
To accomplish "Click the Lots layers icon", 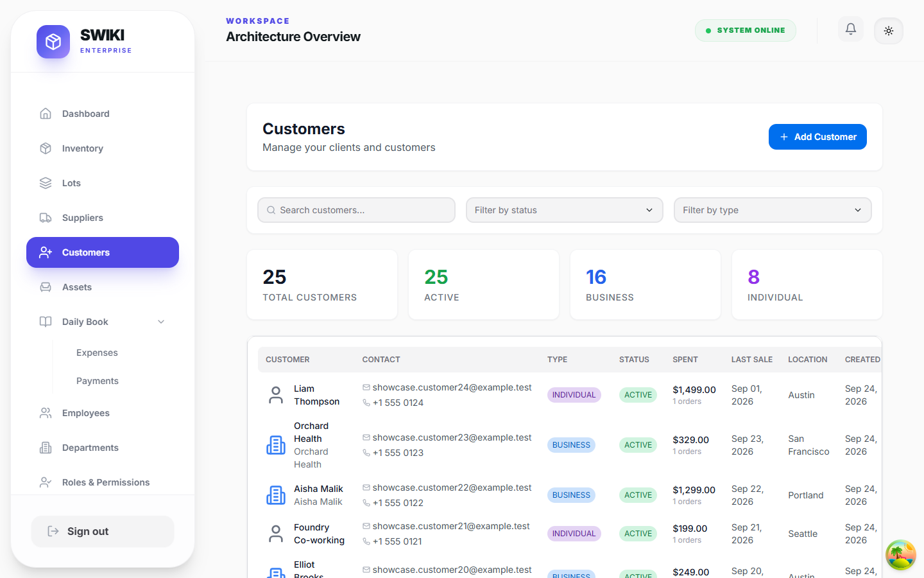I will click(x=46, y=183).
